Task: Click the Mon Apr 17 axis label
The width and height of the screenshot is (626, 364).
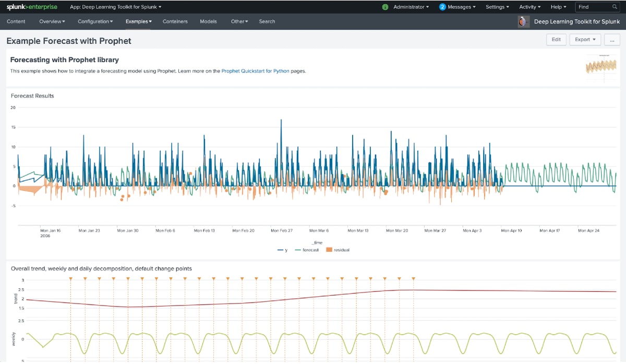Action: point(550,230)
